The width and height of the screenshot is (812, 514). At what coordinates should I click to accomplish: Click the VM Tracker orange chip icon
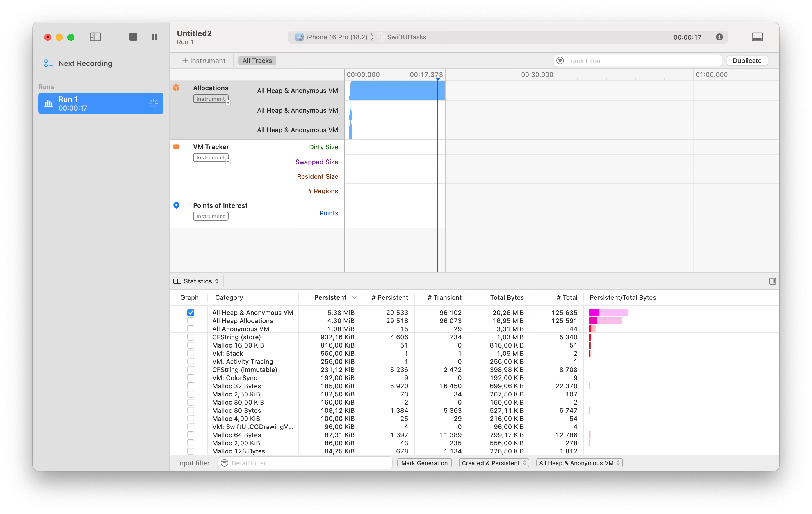coord(176,146)
